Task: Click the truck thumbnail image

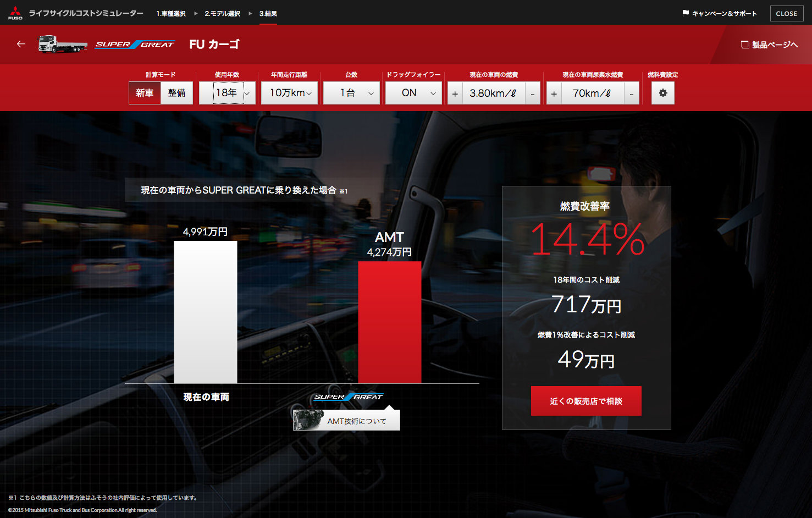Action: coord(62,44)
